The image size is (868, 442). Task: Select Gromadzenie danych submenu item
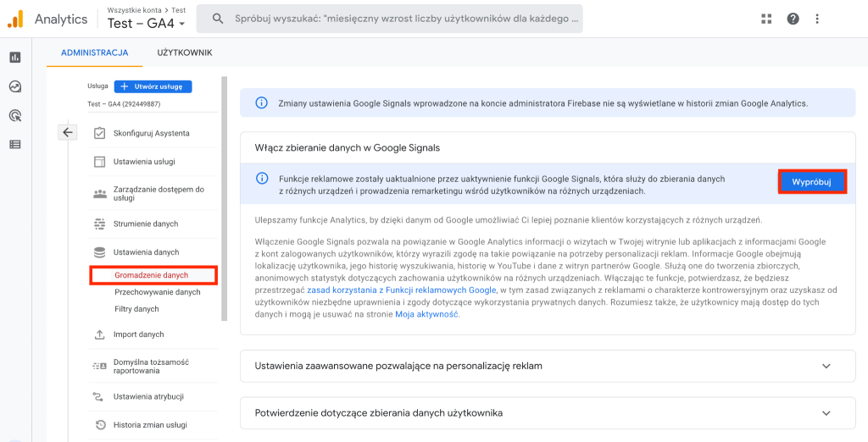coord(151,275)
